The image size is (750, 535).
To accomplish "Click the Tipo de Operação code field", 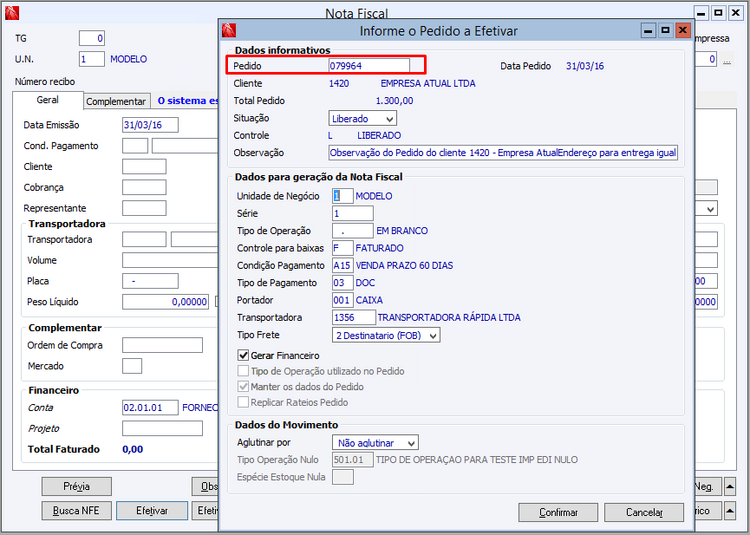I will pos(353,230).
